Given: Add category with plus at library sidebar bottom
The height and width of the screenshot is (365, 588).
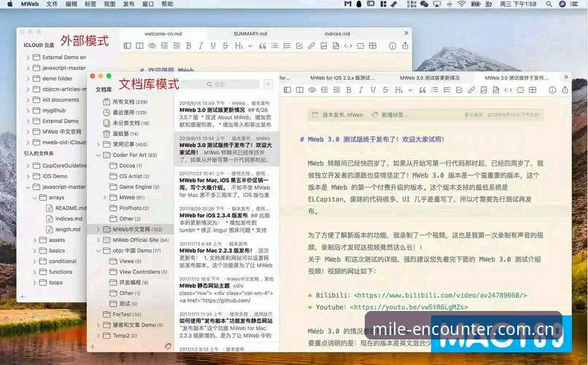Looking at the screenshot, I should pyautogui.click(x=93, y=347).
